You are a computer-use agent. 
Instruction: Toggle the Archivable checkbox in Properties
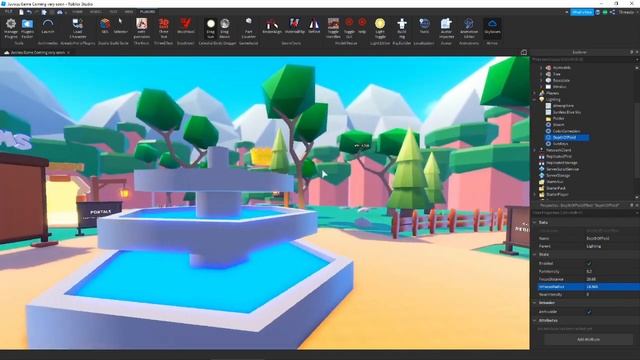(x=589, y=311)
